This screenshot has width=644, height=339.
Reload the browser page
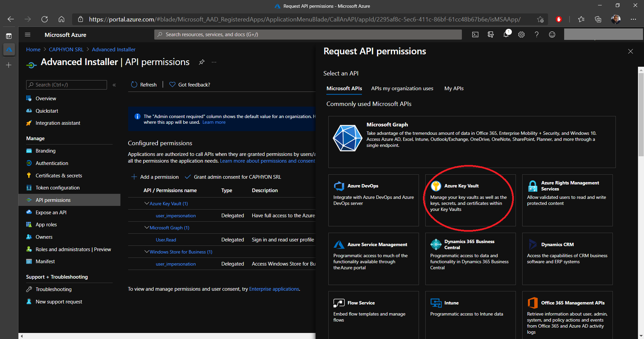[x=44, y=19]
